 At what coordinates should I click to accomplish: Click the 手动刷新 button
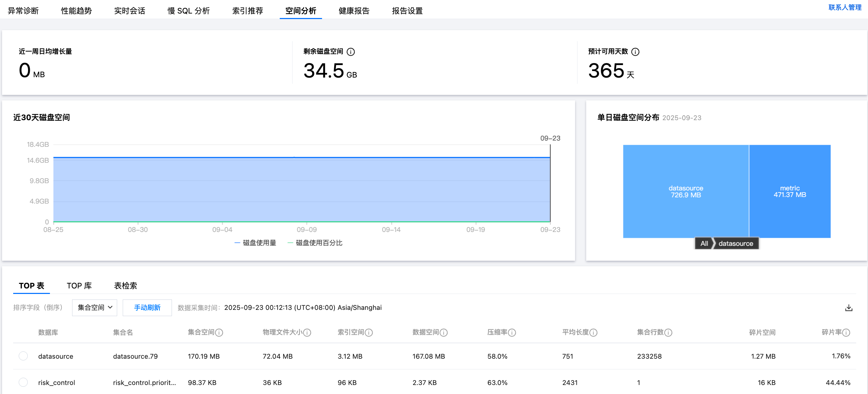(x=147, y=308)
